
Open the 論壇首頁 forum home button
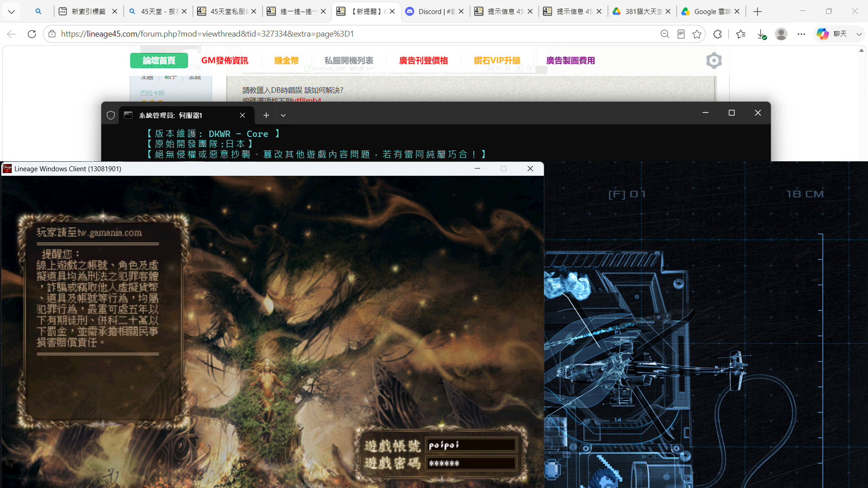(159, 61)
